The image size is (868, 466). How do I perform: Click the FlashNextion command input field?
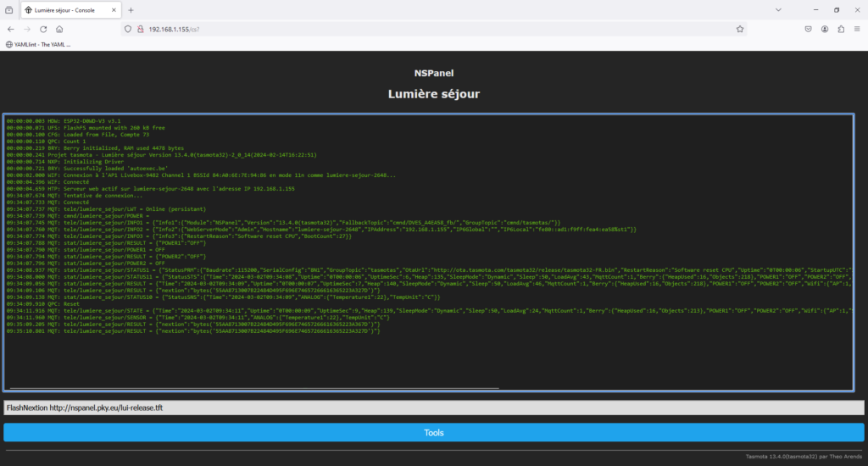click(x=433, y=408)
